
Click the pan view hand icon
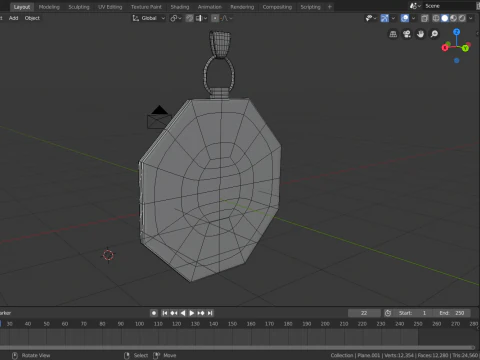click(x=420, y=34)
